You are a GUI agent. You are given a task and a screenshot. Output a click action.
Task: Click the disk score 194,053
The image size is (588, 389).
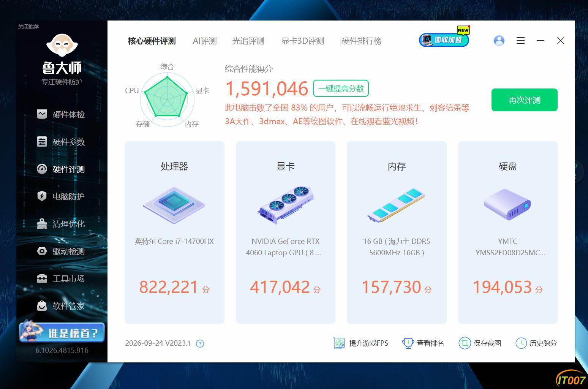502,287
